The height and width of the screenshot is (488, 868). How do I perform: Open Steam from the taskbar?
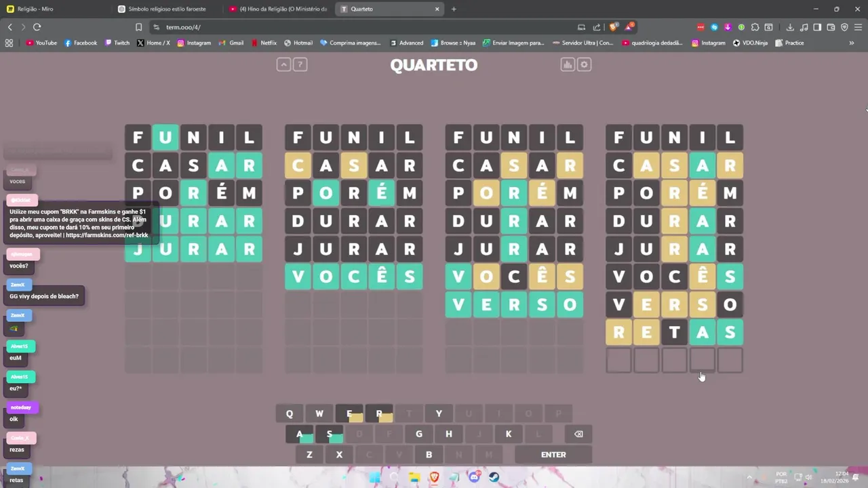[494, 477]
